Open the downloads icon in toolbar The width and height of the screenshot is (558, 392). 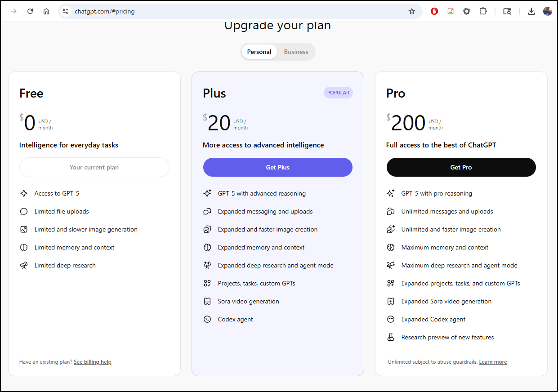(x=531, y=11)
